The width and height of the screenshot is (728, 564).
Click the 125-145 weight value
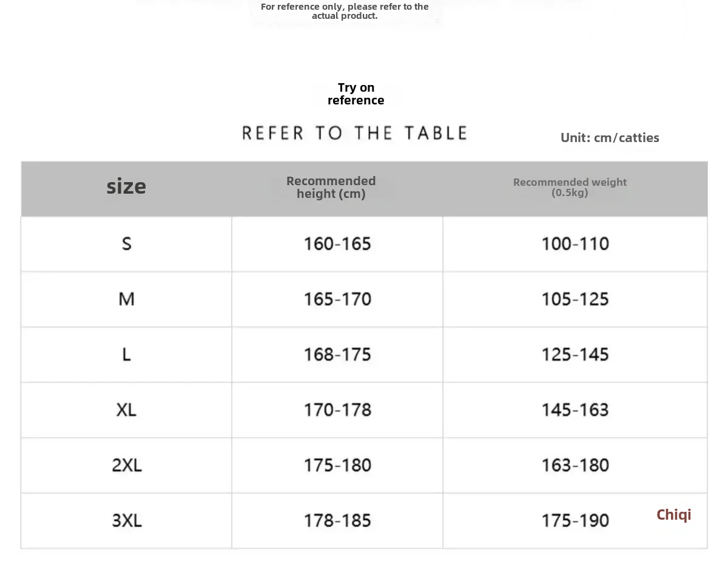(575, 355)
